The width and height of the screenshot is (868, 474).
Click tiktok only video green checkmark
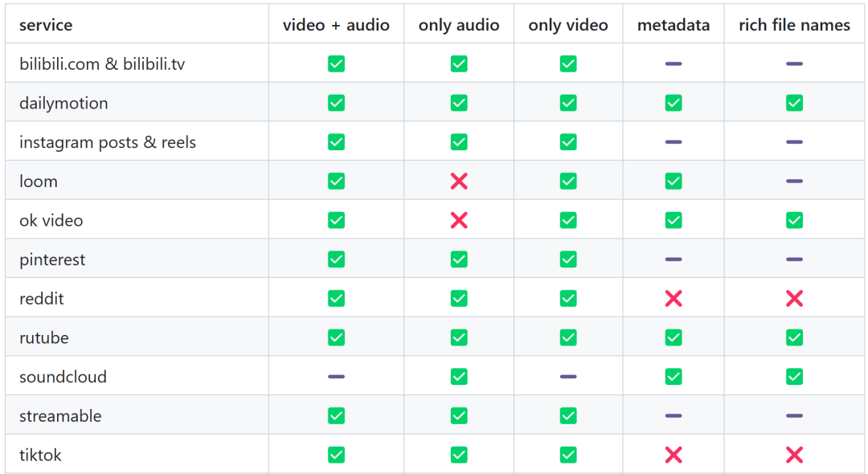[568, 456]
